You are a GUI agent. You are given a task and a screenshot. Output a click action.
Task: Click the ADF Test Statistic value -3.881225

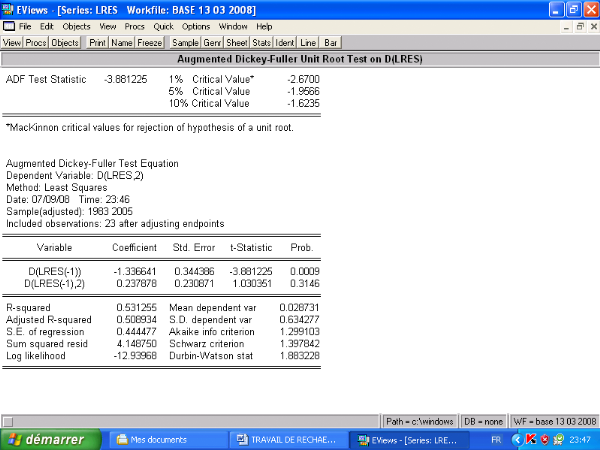[x=126, y=79]
